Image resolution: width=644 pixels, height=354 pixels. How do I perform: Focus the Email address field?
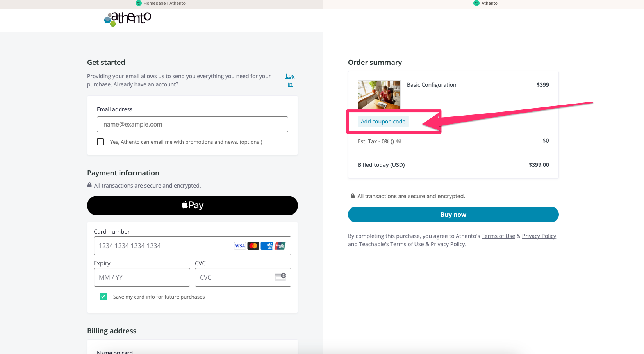tap(193, 124)
